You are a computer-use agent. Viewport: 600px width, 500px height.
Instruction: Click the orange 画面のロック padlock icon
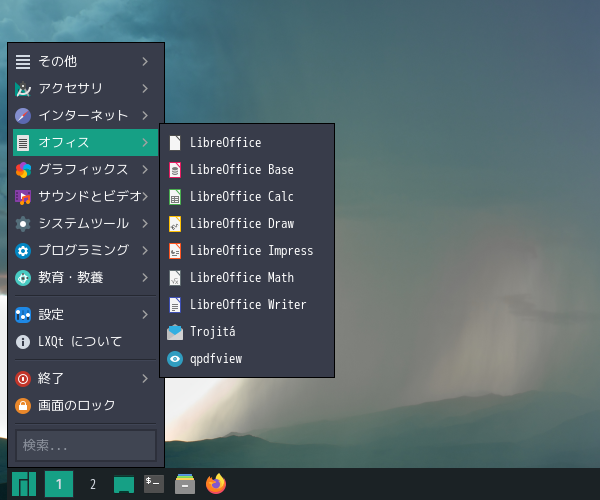click(x=23, y=406)
